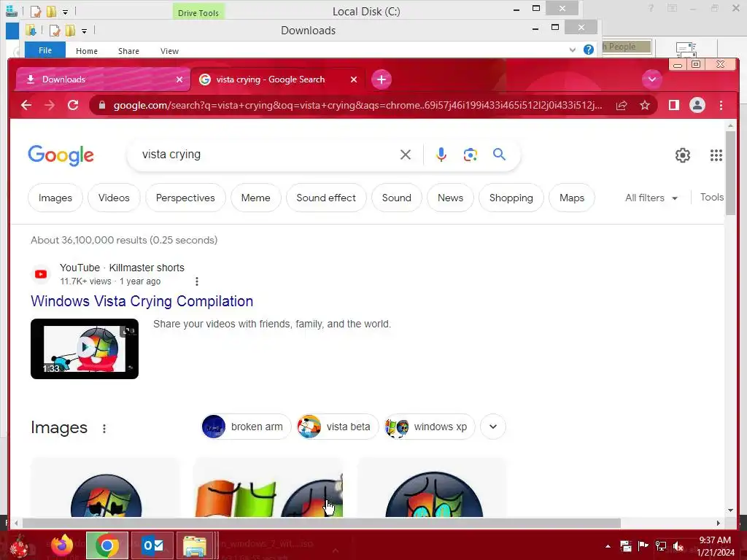Open Google apps grid

pos(716,155)
